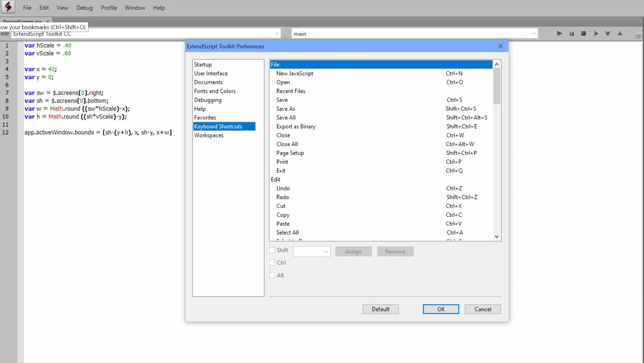
Task: Click the Stop script square icon
Action: pyautogui.click(x=583, y=33)
